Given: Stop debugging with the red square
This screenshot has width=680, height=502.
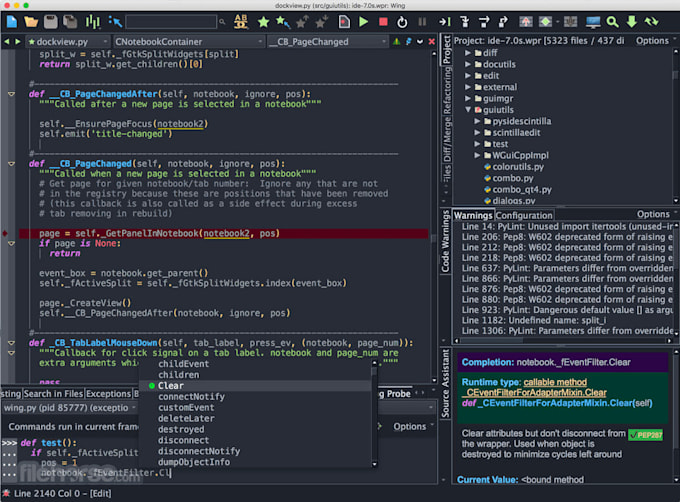Looking at the screenshot, I should [383, 21].
